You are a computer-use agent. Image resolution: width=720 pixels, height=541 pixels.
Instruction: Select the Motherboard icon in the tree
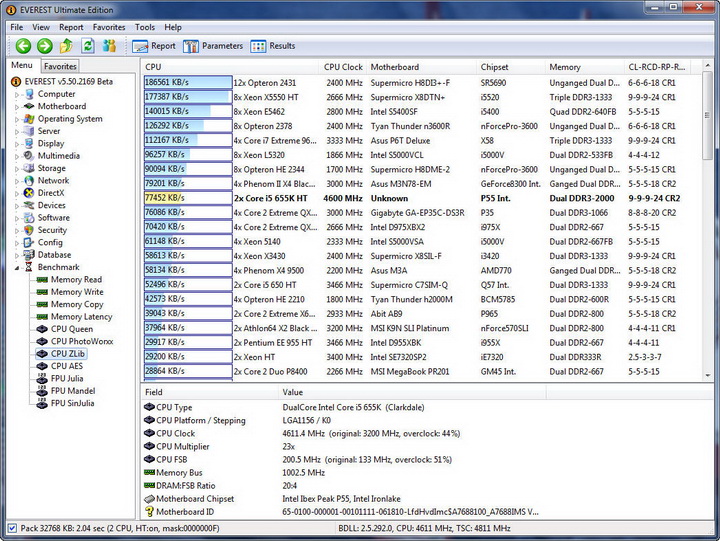[x=29, y=107]
